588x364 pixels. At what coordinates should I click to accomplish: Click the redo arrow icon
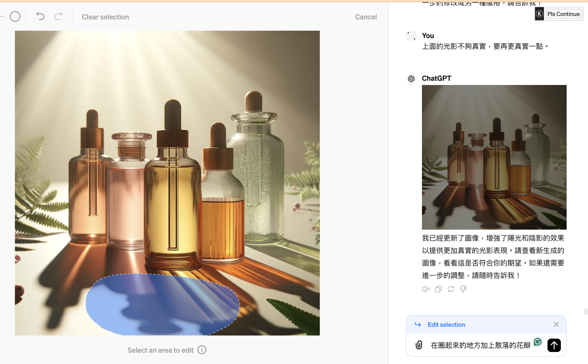(x=58, y=16)
